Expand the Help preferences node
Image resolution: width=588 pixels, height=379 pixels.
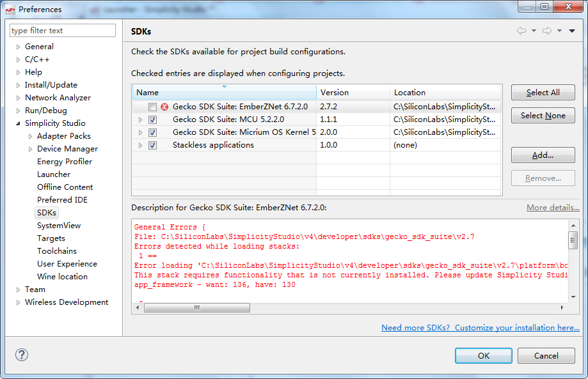[18, 72]
